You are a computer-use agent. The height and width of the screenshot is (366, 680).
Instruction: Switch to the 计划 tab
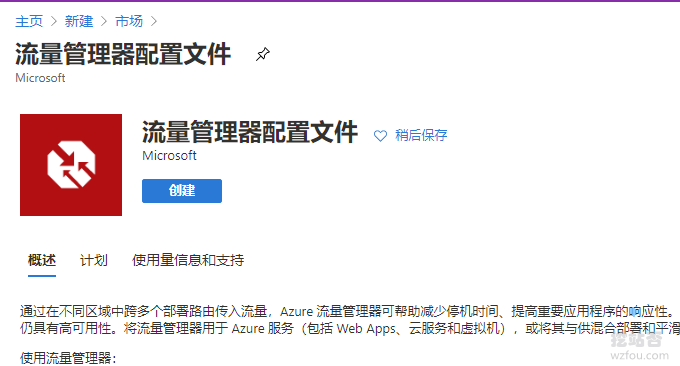click(x=94, y=261)
